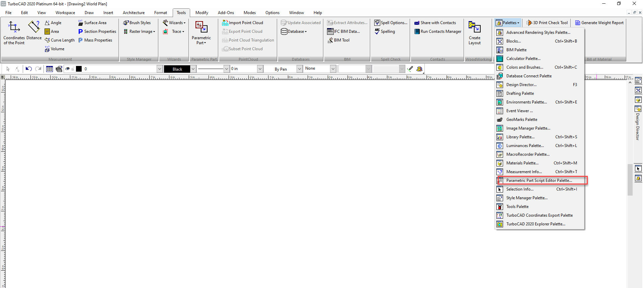Open Mass Properties tool
Screen dimensions: 644x288
(x=95, y=40)
